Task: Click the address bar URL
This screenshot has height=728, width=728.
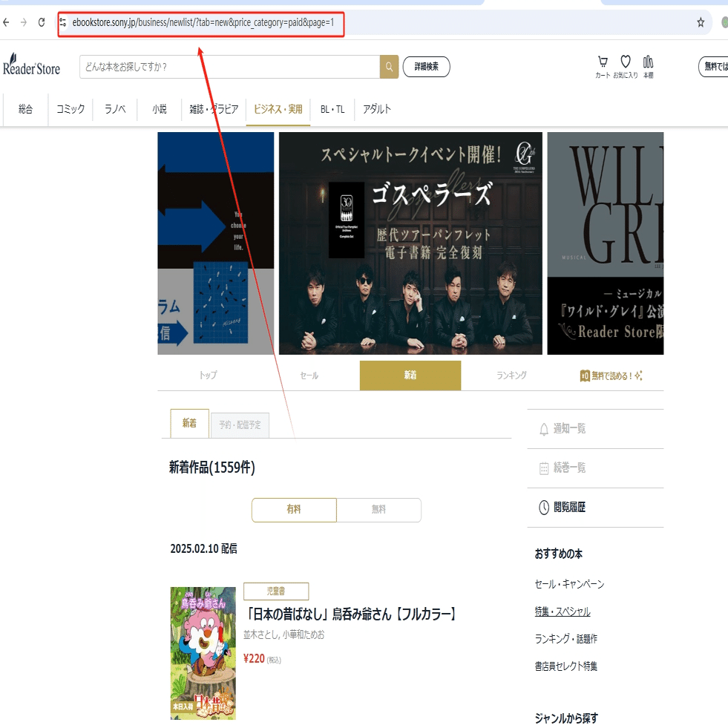Action: 203,22
